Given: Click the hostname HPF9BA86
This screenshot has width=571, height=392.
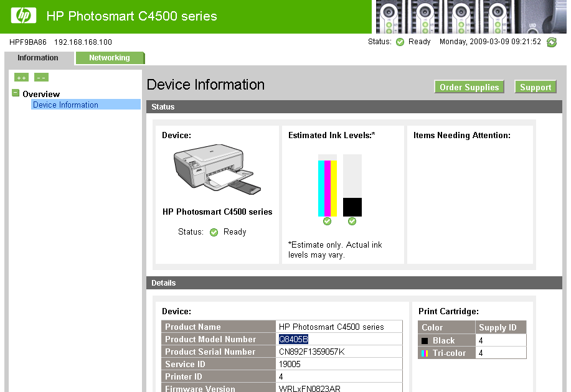Looking at the screenshot, I should coord(28,42).
